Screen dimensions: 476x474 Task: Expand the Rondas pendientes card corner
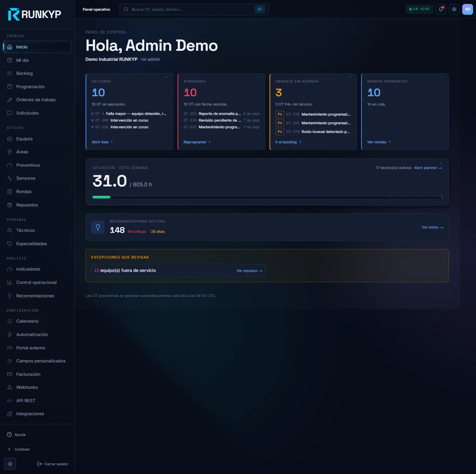[x=442, y=77]
